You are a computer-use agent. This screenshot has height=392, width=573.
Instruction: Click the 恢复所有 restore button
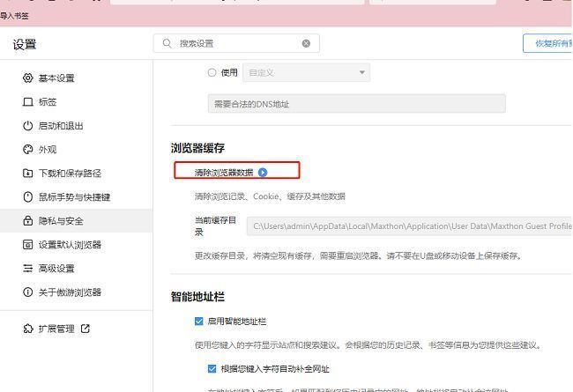tap(548, 43)
